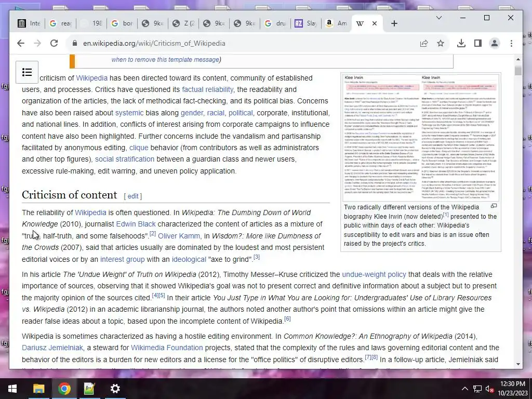Image resolution: width=532 pixels, height=399 pixels.
Task: Switch to the Internet Archive tab
Action: [x=29, y=23]
